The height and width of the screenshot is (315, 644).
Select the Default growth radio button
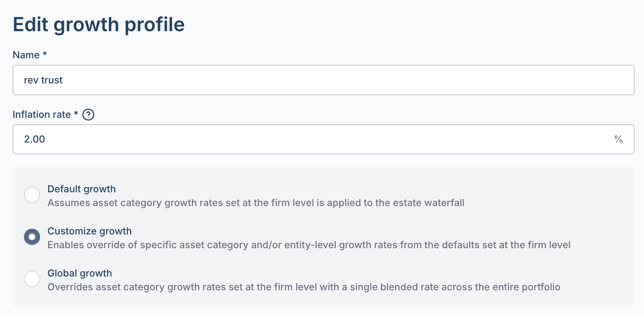32,195
